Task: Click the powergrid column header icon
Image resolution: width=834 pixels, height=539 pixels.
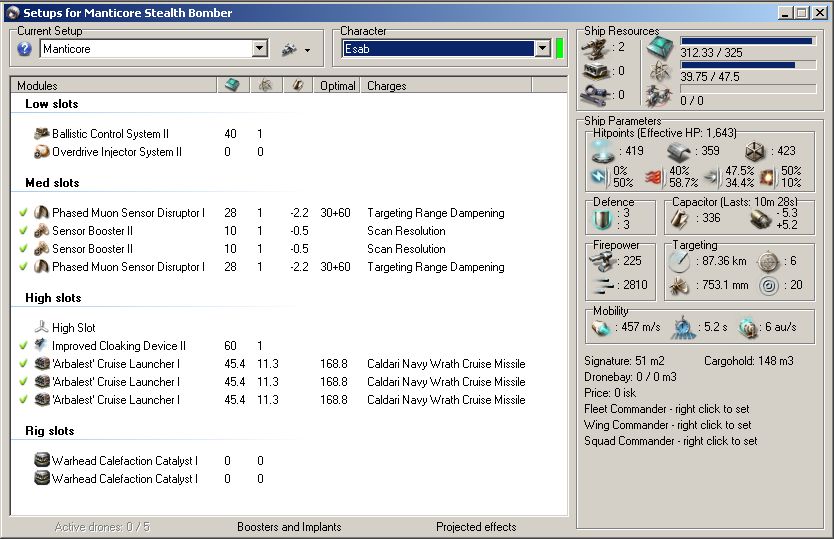Action: (265, 85)
